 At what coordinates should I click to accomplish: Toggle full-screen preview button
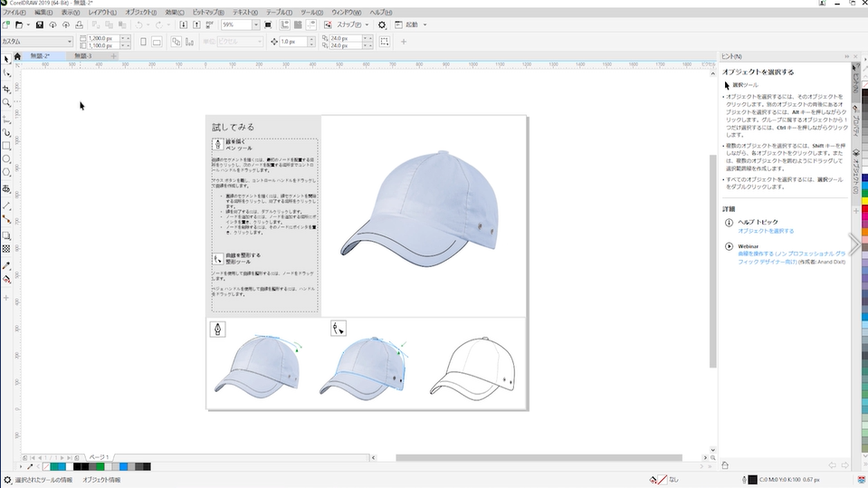[268, 25]
